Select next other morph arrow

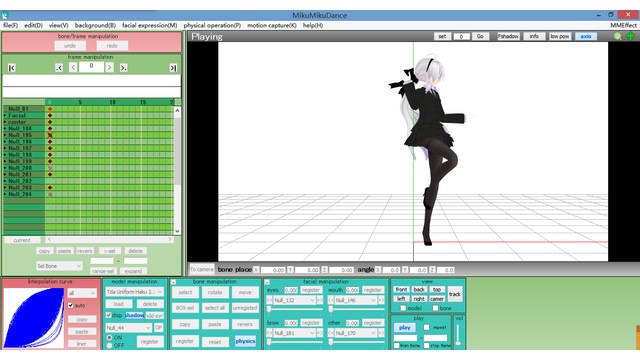pos(381,333)
